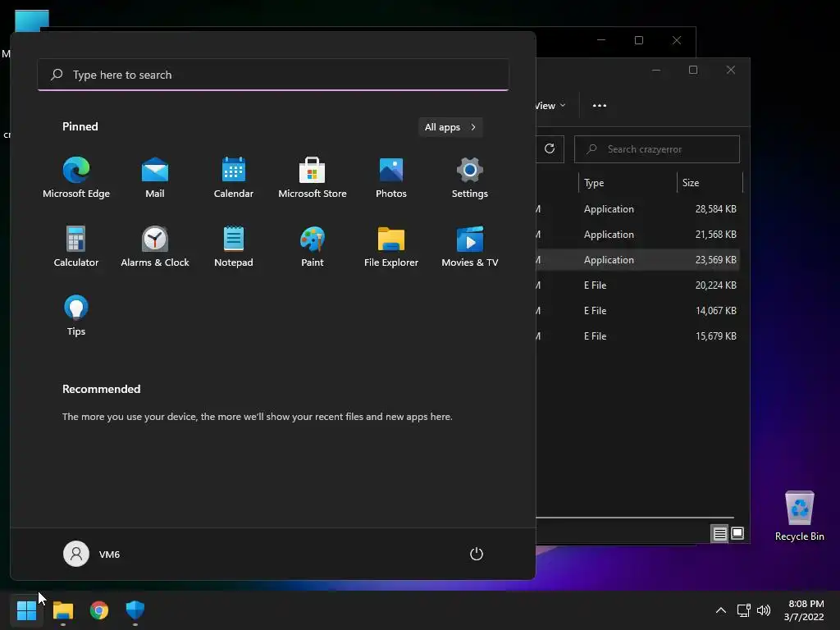
Task: Launch the Photos app
Action: (391, 178)
